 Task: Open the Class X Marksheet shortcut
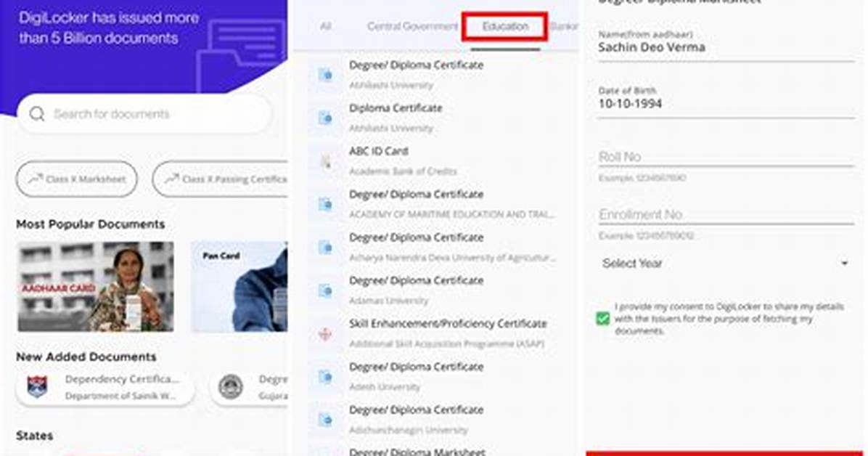[x=76, y=179]
